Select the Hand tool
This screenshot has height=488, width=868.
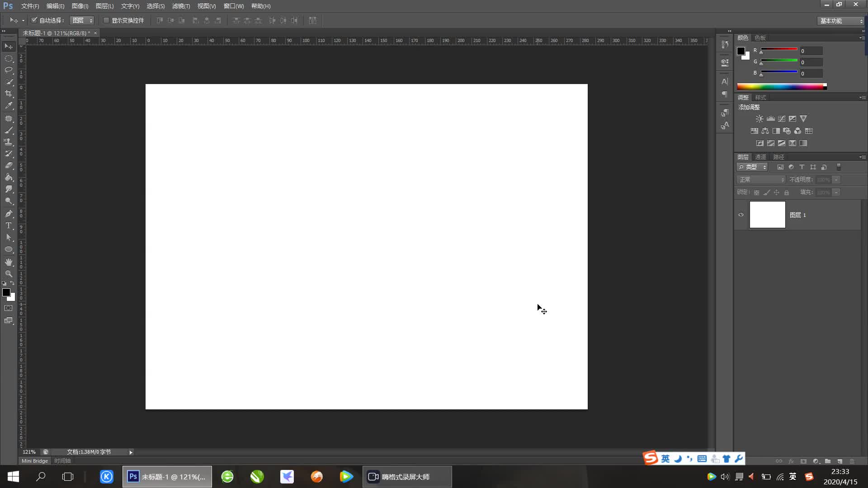click(x=9, y=262)
